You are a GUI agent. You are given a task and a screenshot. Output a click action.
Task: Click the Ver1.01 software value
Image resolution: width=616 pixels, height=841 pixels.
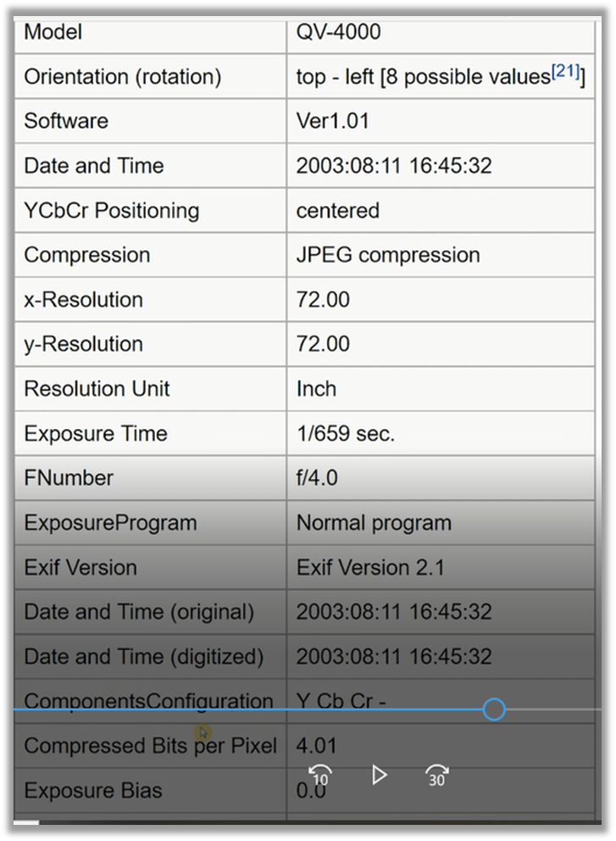click(x=332, y=120)
